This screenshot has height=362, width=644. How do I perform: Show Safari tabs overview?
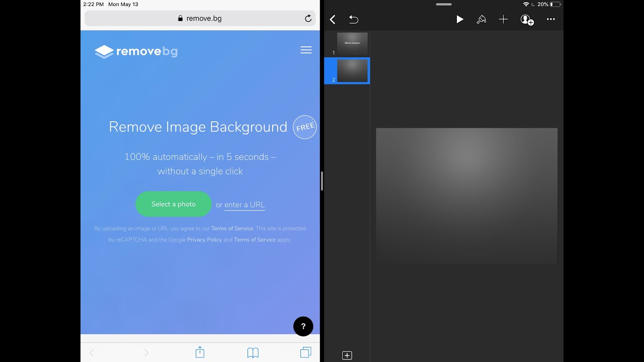pos(305,352)
